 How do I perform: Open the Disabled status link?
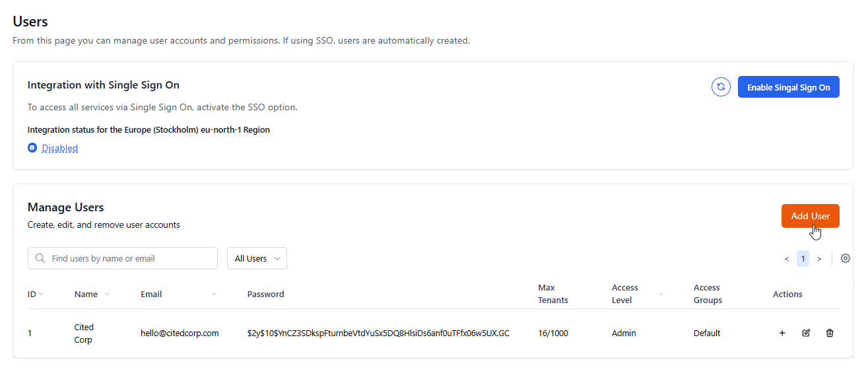(x=60, y=148)
